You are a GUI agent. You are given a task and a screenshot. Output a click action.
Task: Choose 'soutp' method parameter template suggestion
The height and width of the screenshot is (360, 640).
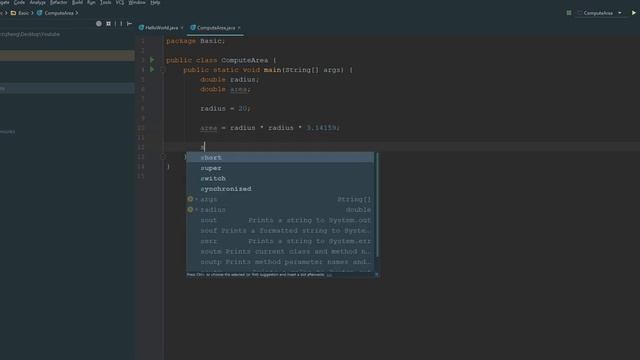pyautogui.click(x=280, y=262)
